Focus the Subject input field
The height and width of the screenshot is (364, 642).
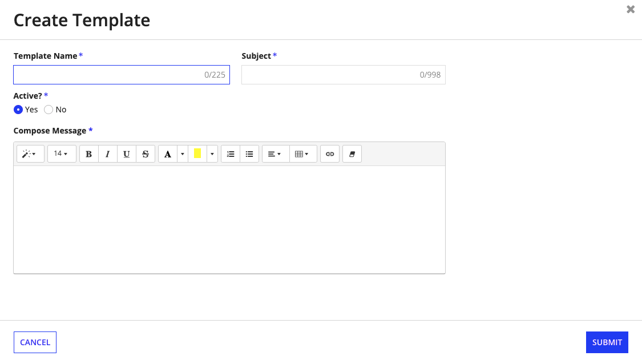coord(344,75)
